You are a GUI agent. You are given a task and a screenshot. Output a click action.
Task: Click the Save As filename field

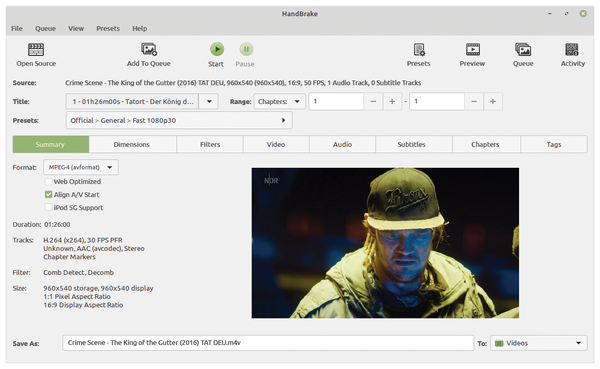click(x=268, y=343)
